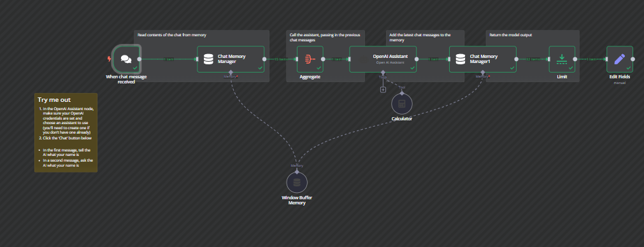
Task: Select the 'When chat message received' trigger node
Action: click(x=126, y=59)
